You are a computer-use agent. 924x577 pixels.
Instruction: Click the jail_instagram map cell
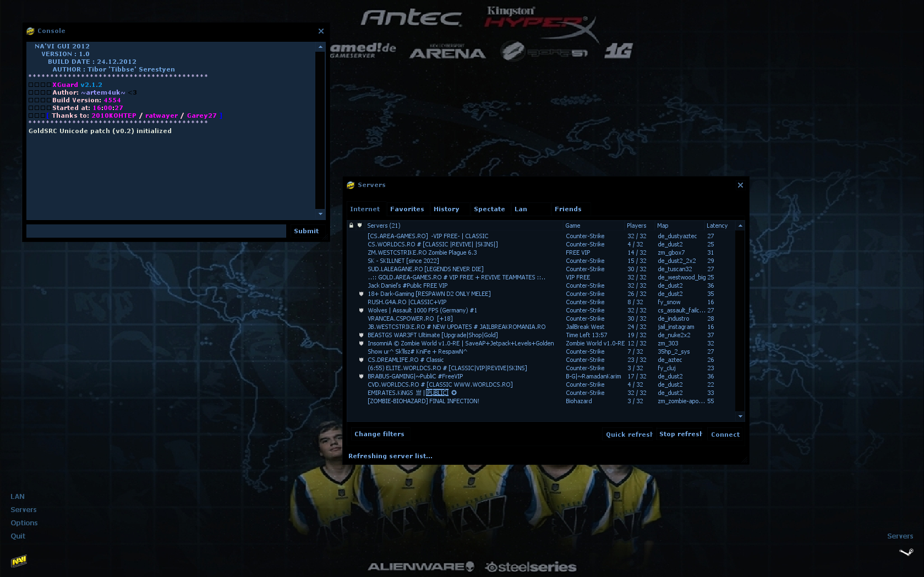click(676, 327)
